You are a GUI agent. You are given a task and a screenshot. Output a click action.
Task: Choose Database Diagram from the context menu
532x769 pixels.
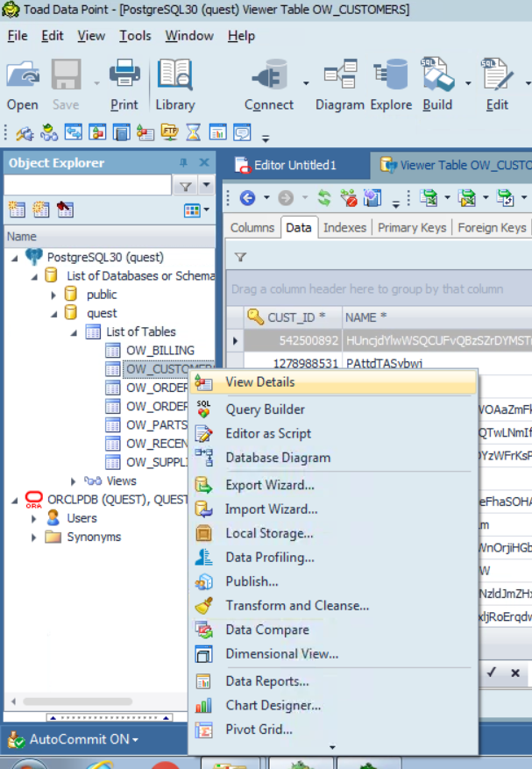point(333,457)
